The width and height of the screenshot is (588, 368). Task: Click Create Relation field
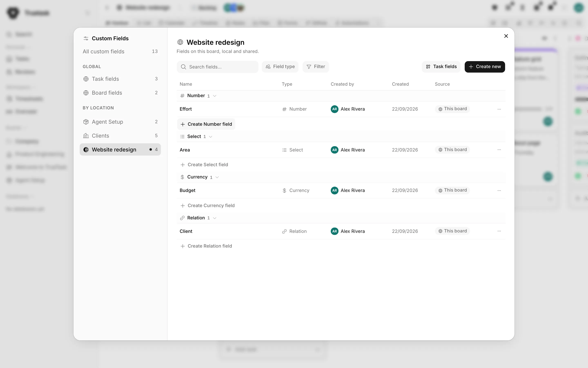tap(206, 246)
